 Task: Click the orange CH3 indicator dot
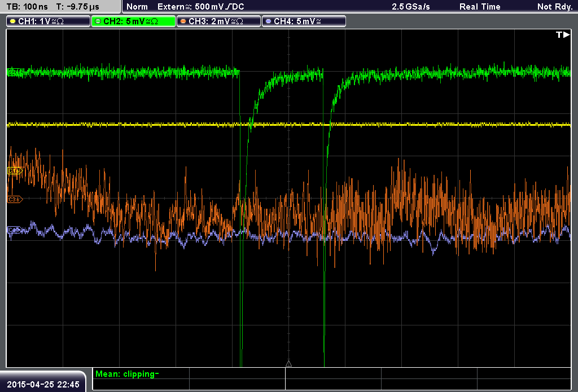tap(183, 21)
